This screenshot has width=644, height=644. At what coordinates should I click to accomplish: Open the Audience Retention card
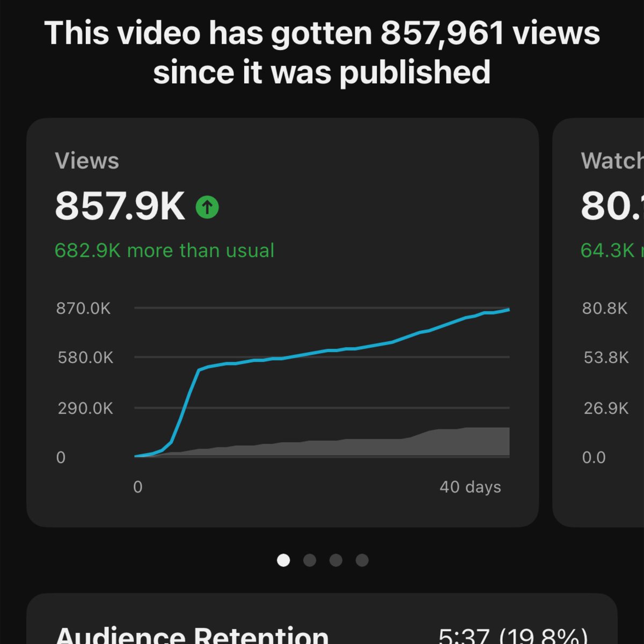[x=322, y=619]
